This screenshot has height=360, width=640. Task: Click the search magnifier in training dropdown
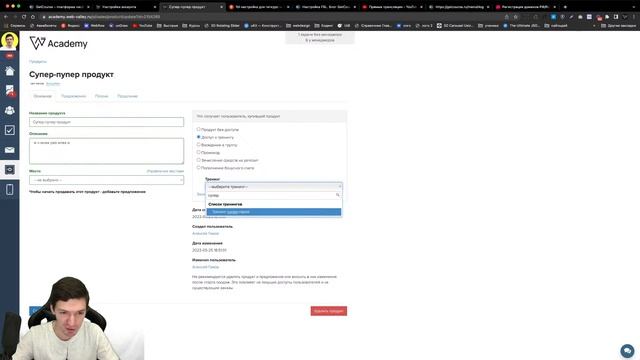338,195
